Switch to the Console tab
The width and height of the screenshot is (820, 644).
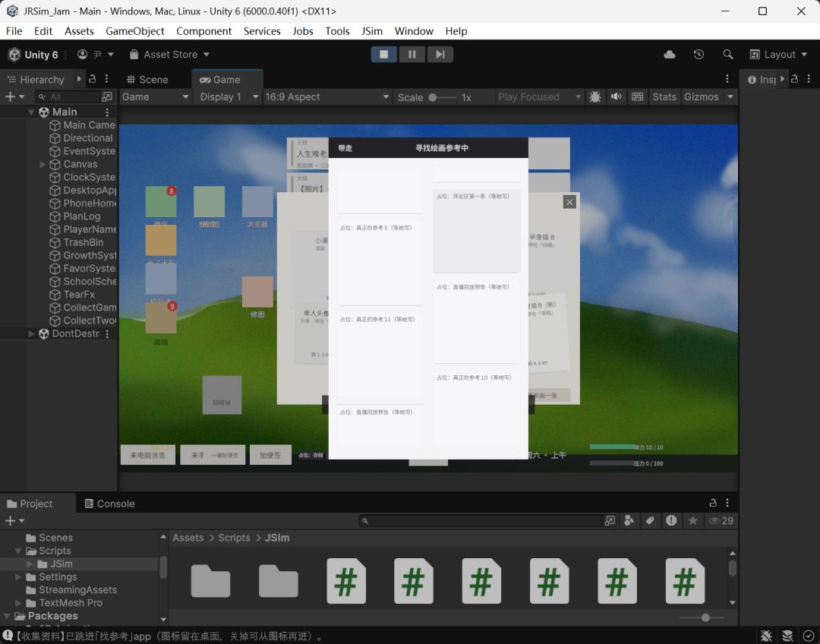[x=110, y=504]
